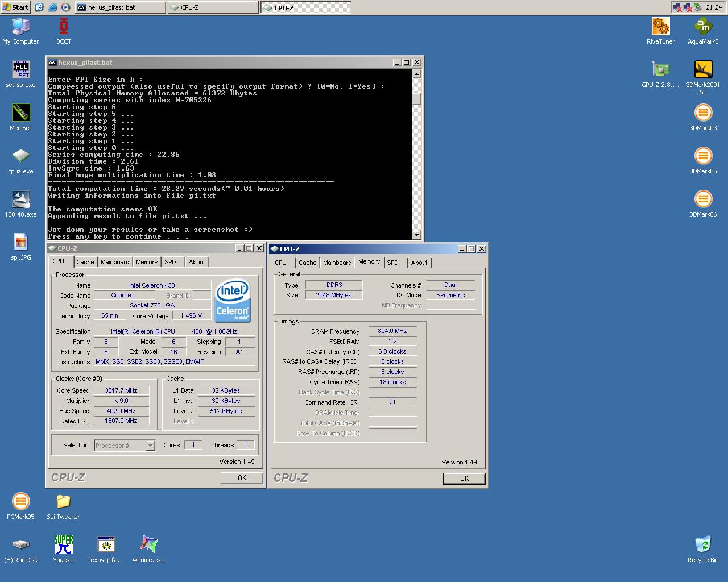Image resolution: width=728 pixels, height=582 pixels.
Task: Click the Bus Speed value 402.0 MHz
Action: [x=121, y=411]
